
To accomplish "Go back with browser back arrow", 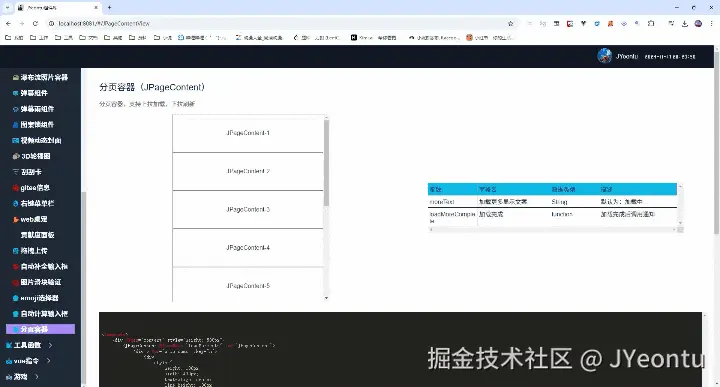I will click(8, 23).
